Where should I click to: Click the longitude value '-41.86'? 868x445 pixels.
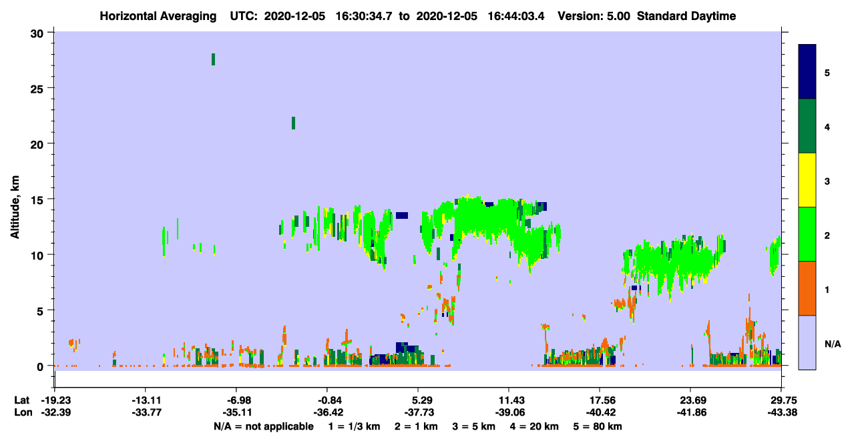tap(690, 412)
